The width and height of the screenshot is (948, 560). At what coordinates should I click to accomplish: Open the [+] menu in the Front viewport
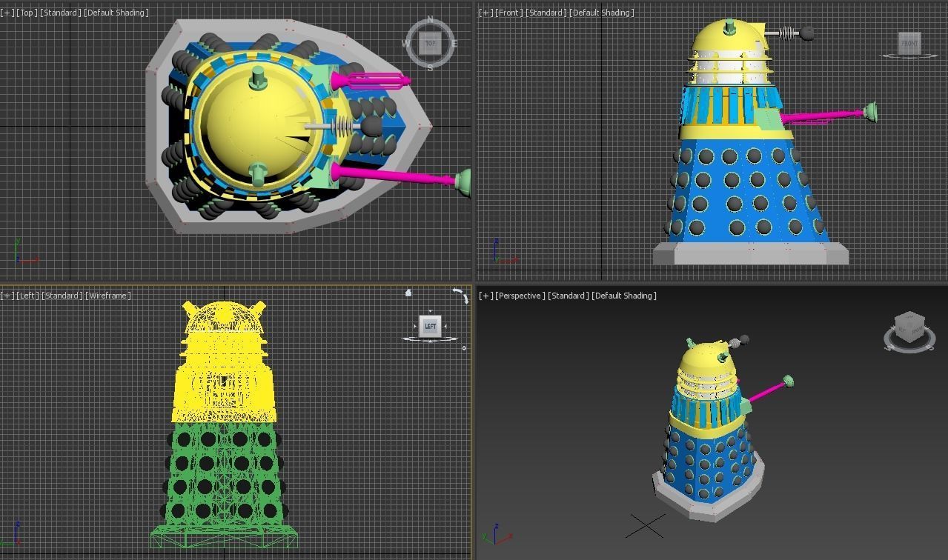coord(486,13)
